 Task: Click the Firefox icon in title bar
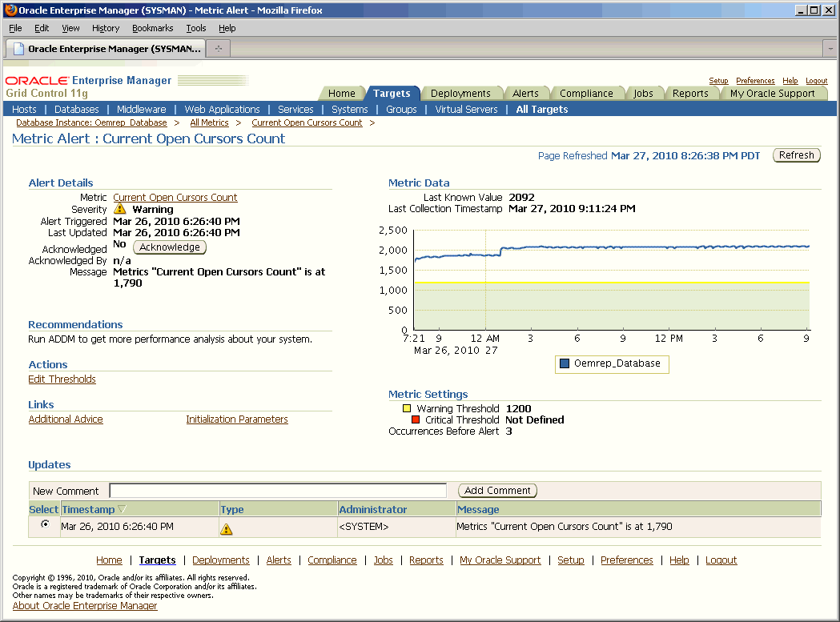(x=10, y=10)
